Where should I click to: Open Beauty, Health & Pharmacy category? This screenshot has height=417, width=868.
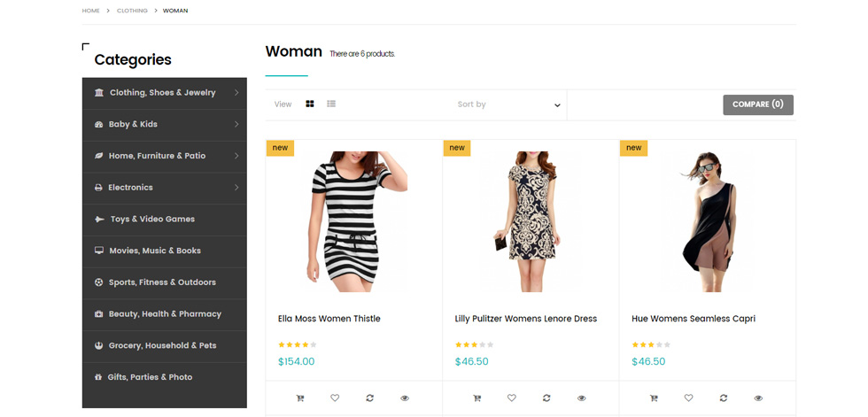pos(165,313)
